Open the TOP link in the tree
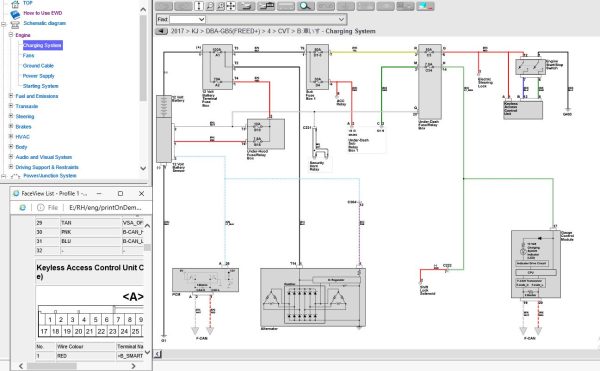Viewport: 600px width, 371px height. tap(28, 3)
